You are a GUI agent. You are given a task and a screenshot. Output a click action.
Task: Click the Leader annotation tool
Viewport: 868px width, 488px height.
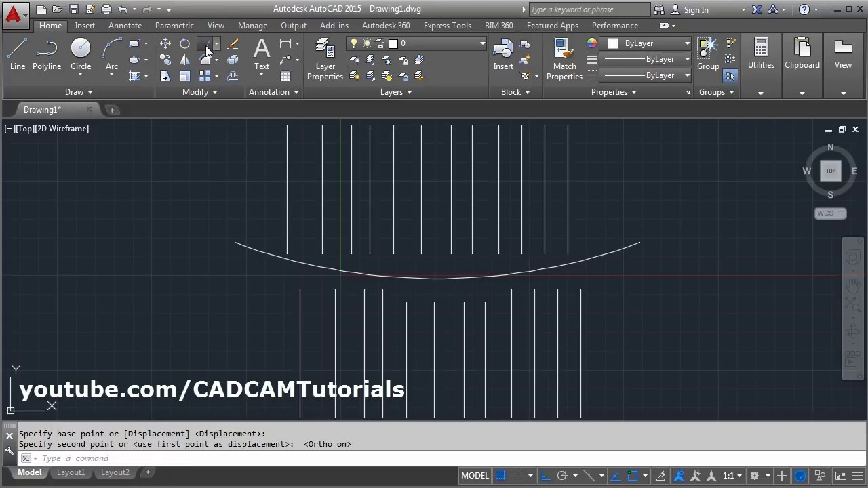285,60
